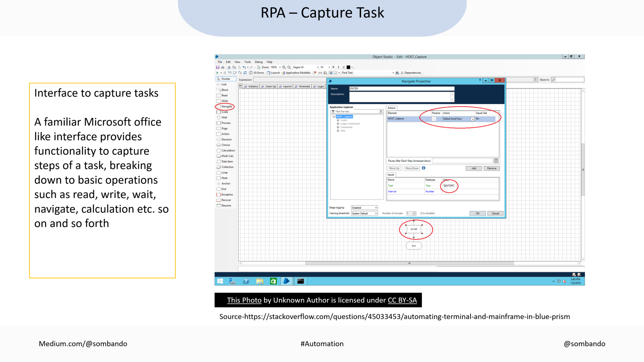This screenshot has width=644, height=362.
Task: Click the Pointer tool
Action: point(225,79)
